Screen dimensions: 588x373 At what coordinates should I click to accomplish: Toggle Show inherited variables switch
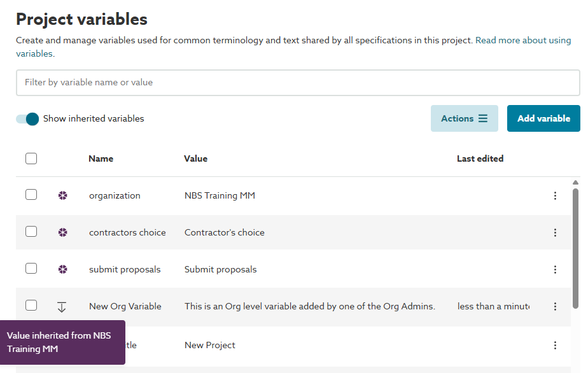click(x=28, y=119)
